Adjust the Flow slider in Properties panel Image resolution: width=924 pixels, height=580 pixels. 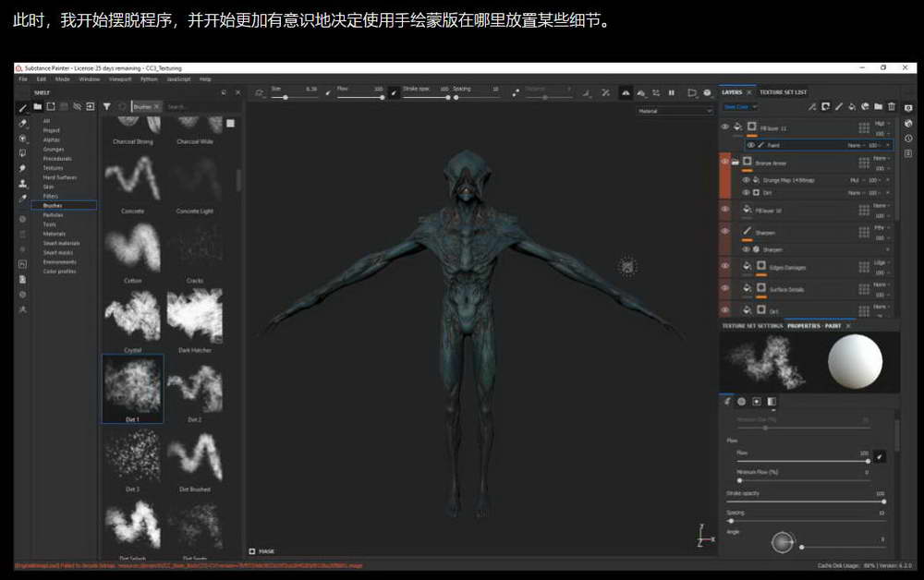(803, 461)
